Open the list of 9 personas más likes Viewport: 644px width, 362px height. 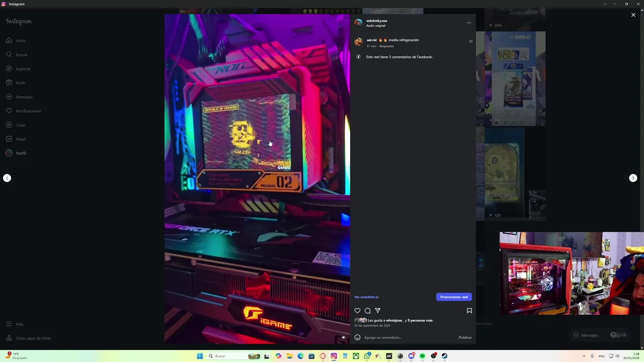420,320
